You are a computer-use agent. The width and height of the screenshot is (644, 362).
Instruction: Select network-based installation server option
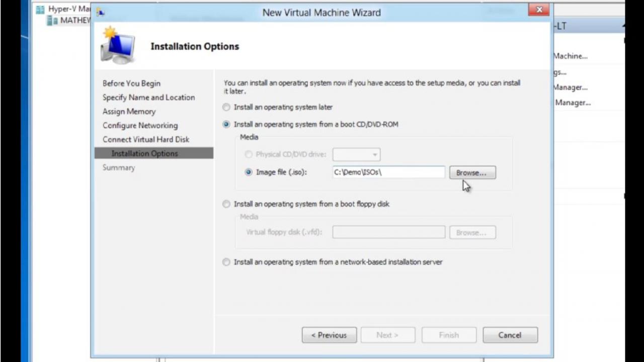226,262
